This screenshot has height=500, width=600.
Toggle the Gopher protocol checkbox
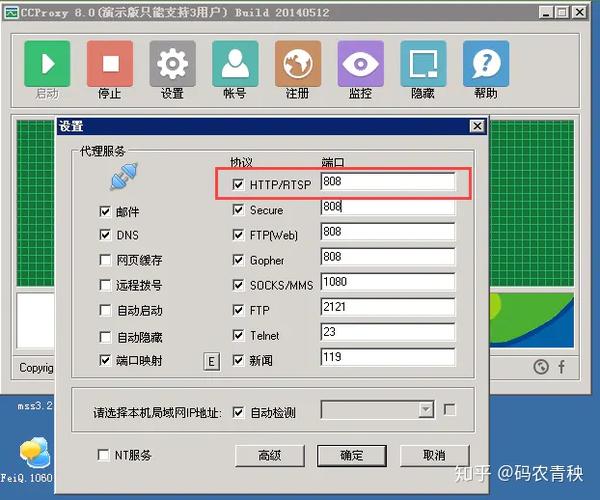pos(238,260)
